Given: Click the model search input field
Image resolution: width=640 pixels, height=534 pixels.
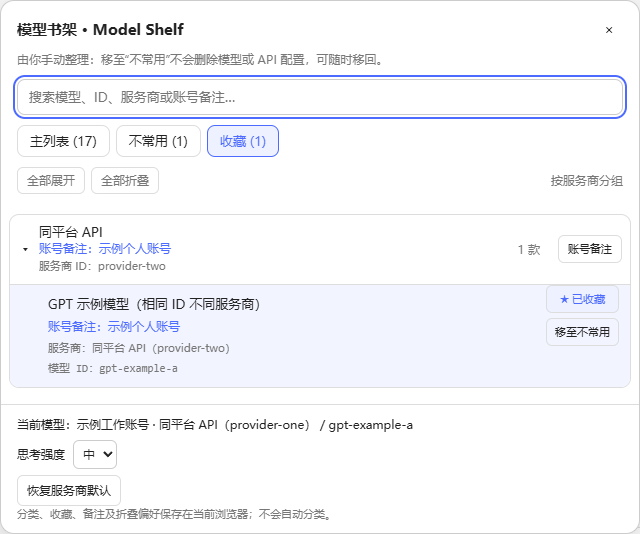Looking at the screenshot, I should click(320, 97).
